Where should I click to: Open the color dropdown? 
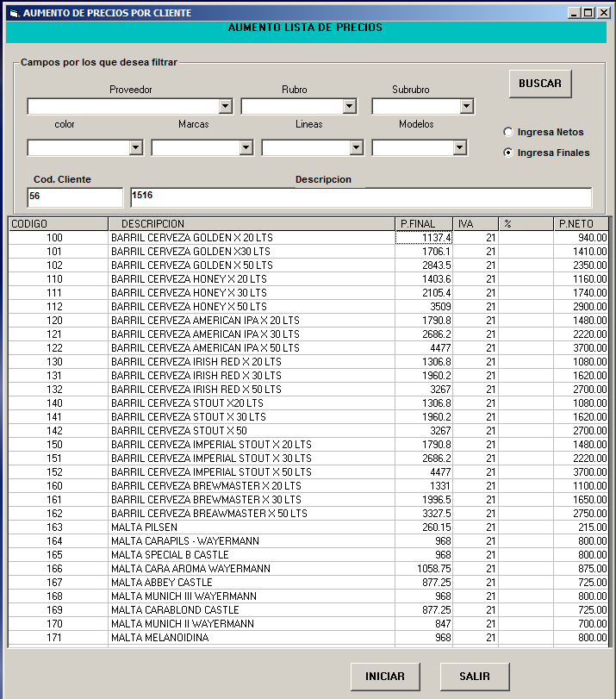[x=136, y=147]
